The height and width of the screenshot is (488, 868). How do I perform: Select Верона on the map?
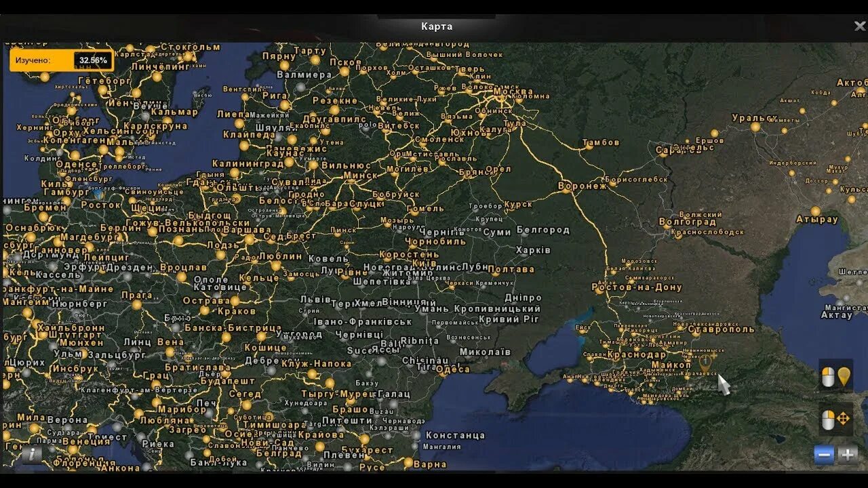point(67,420)
